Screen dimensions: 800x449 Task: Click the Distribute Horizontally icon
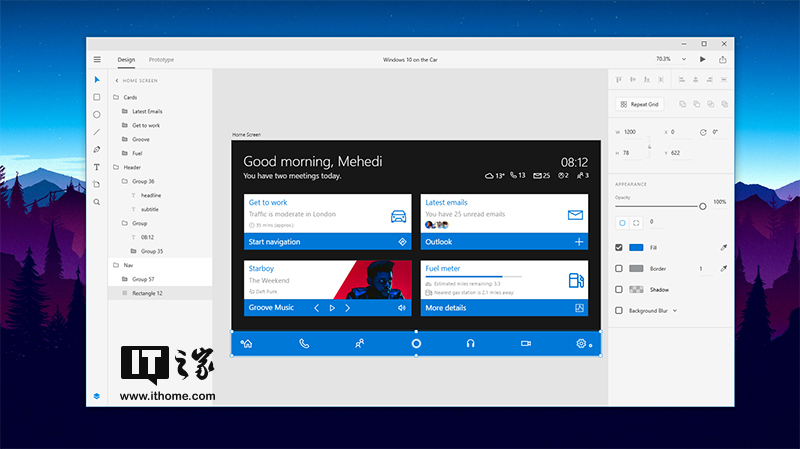pos(723,80)
